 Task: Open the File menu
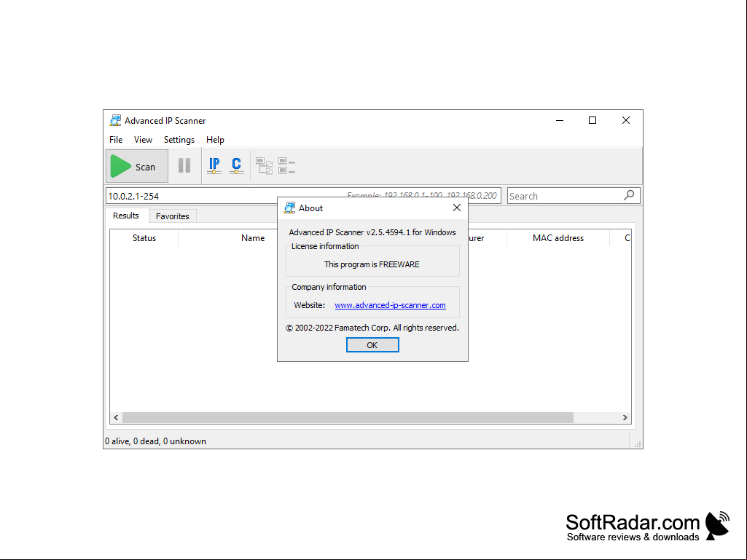click(116, 140)
